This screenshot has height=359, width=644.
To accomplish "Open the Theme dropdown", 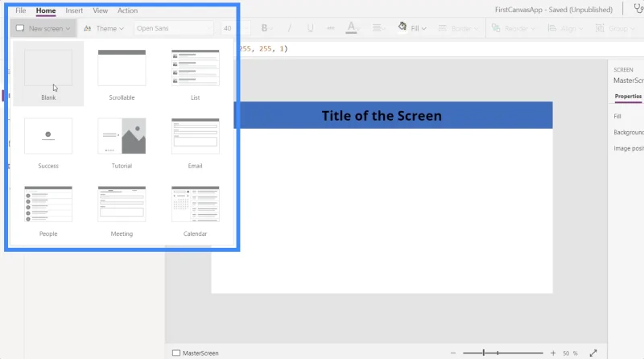I will click(x=104, y=28).
